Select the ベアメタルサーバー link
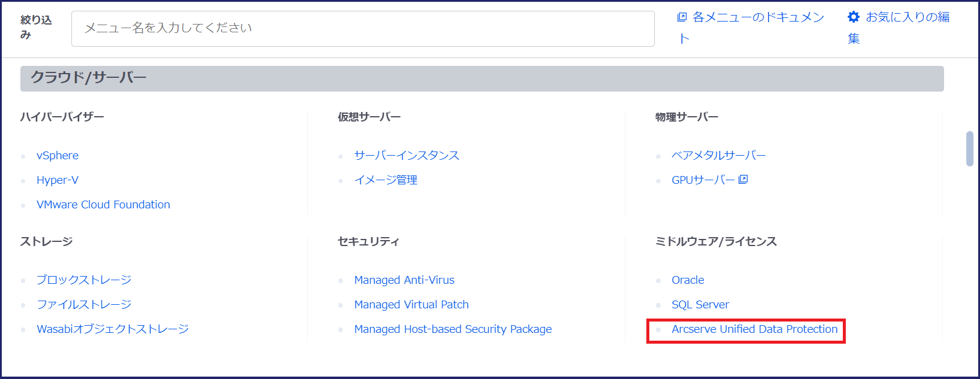 click(x=718, y=156)
